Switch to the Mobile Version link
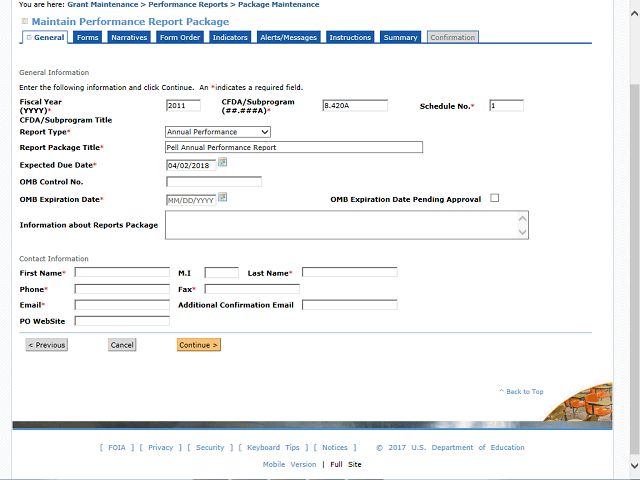640x480 pixels. [x=289, y=464]
